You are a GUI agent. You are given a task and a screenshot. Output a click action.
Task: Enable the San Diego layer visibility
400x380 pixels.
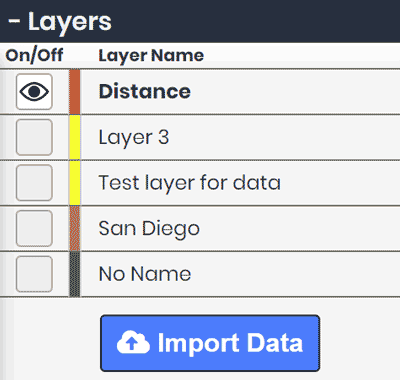(34, 228)
